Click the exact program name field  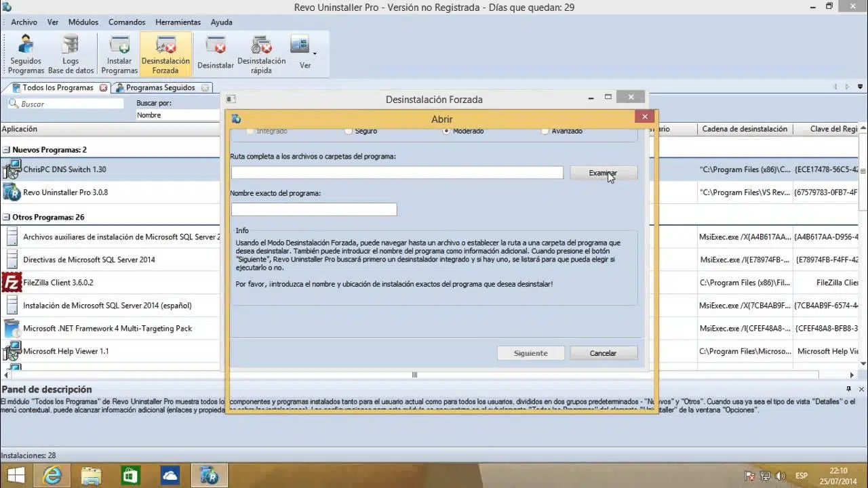tap(314, 209)
